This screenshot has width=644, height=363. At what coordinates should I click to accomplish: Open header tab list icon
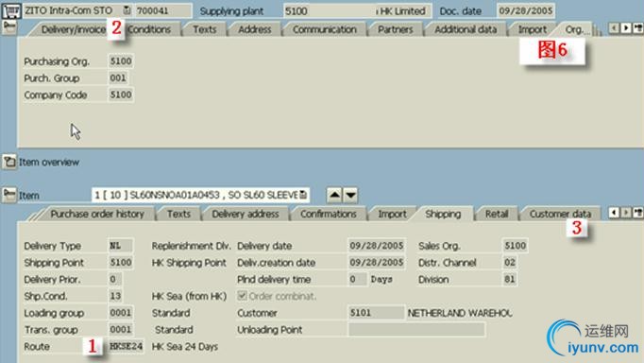tap(637, 28)
